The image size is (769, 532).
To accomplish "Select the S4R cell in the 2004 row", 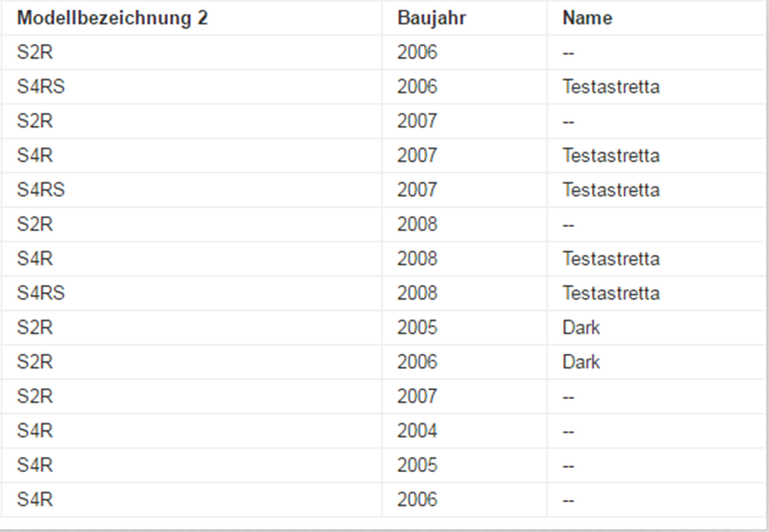I will (x=35, y=431).
